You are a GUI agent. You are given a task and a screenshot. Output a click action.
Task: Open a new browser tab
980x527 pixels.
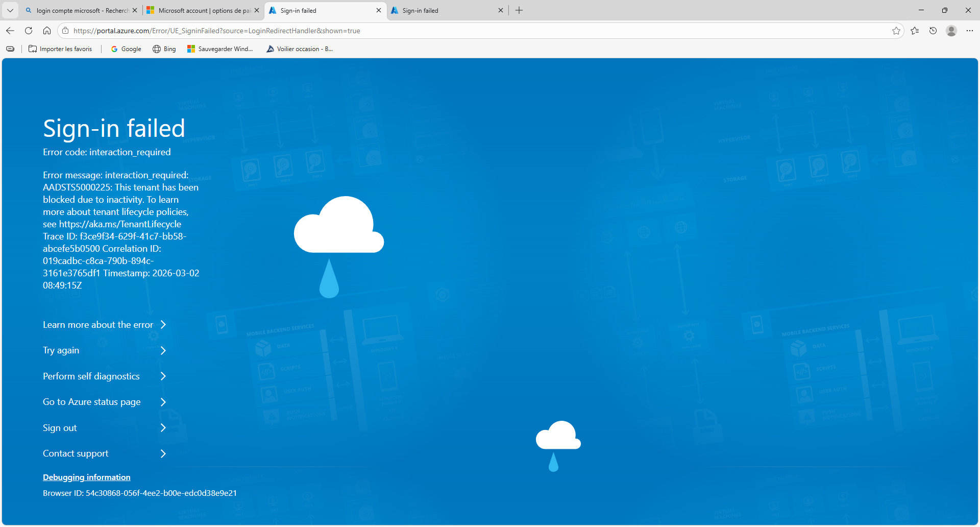[x=519, y=10]
